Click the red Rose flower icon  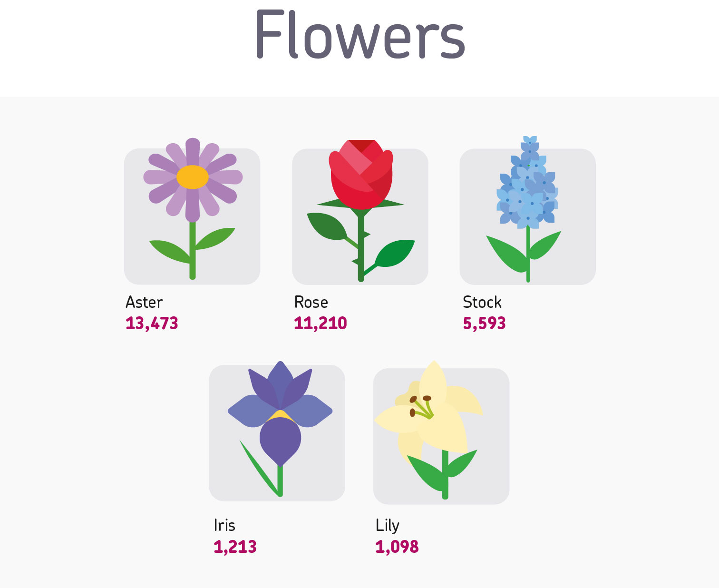[x=361, y=210]
